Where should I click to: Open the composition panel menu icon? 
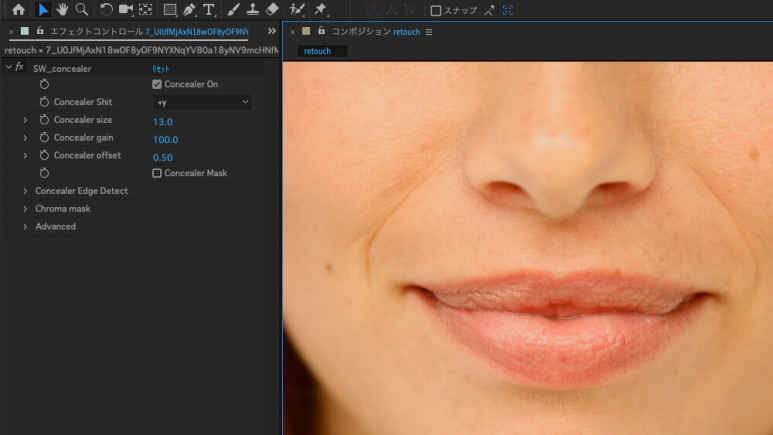coord(429,32)
